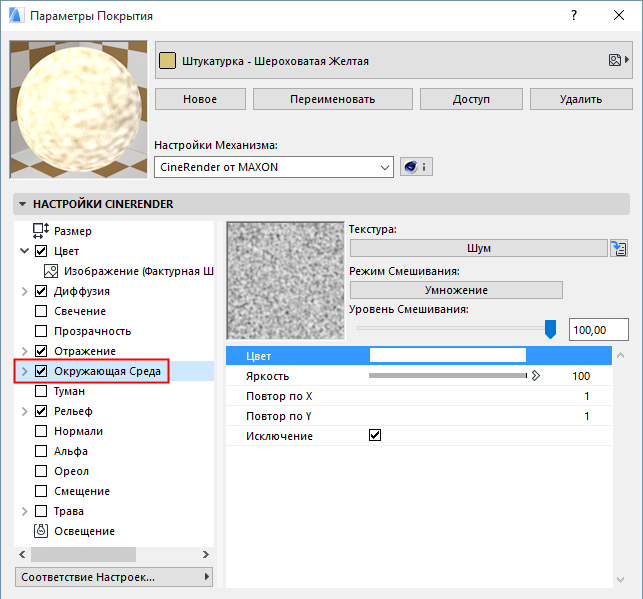Image resolution: width=643 pixels, height=599 pixels.
Task: Close the Параметры Покрытия dialog
Action: 619,16
